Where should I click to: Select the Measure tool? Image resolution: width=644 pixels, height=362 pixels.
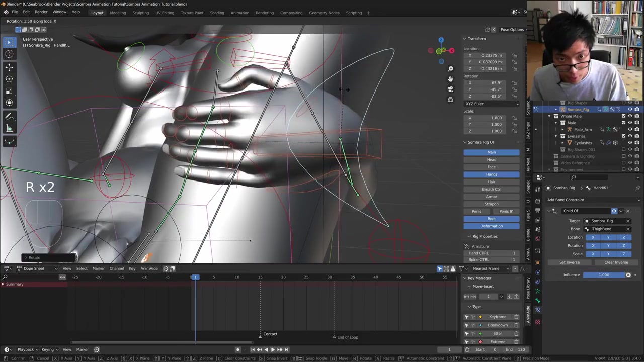(x=9, y=129)
